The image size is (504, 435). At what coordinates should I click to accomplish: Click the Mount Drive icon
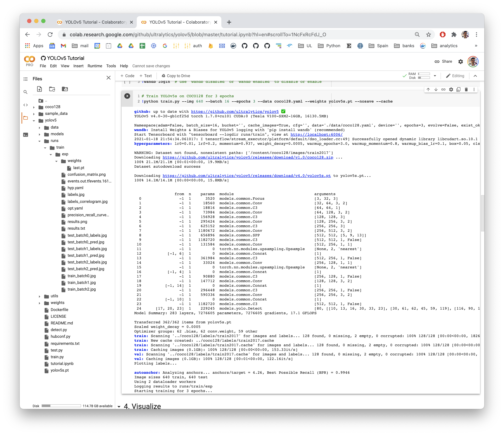pyautogui.click(x=65, y=89)
